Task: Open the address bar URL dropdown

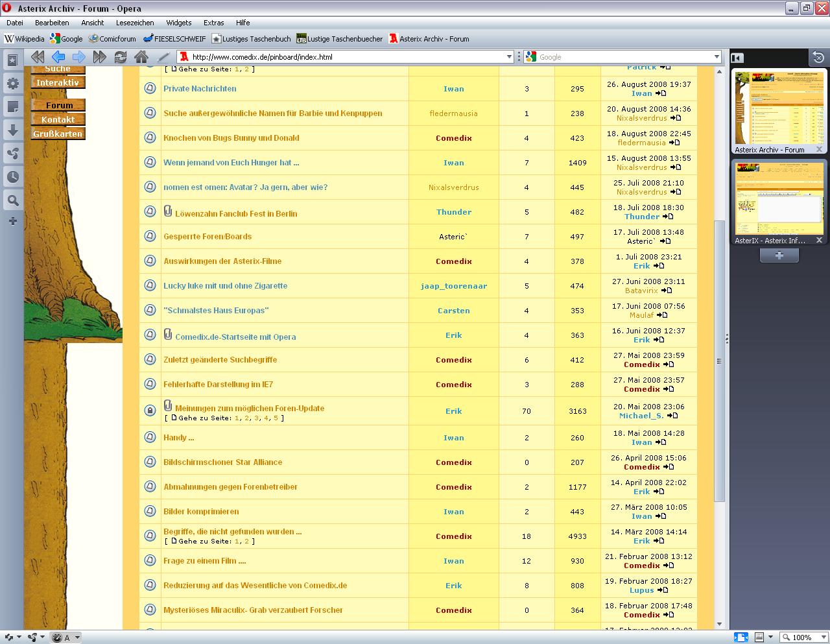Action: click(x=509, y=57)
